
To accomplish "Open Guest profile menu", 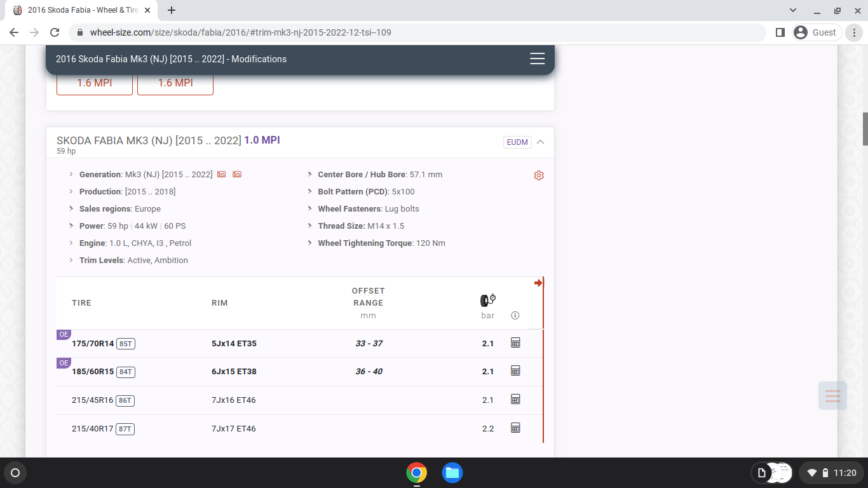I will point(817,32).
